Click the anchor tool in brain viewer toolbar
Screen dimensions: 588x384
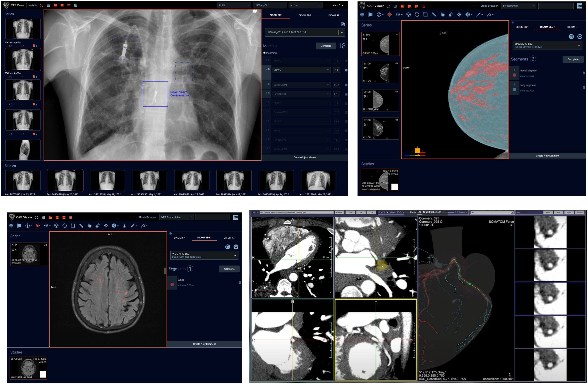pos(124,225)
